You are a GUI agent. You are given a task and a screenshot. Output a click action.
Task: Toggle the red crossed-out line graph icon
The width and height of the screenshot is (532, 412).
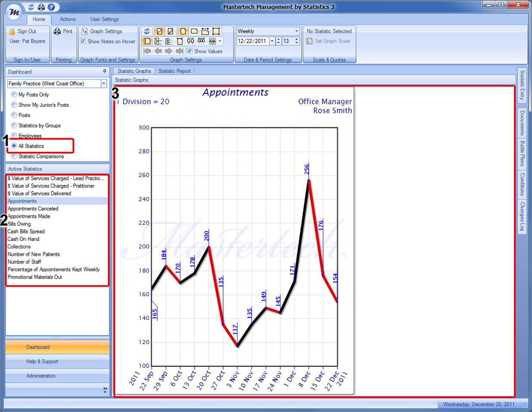[x=170, y=31]
